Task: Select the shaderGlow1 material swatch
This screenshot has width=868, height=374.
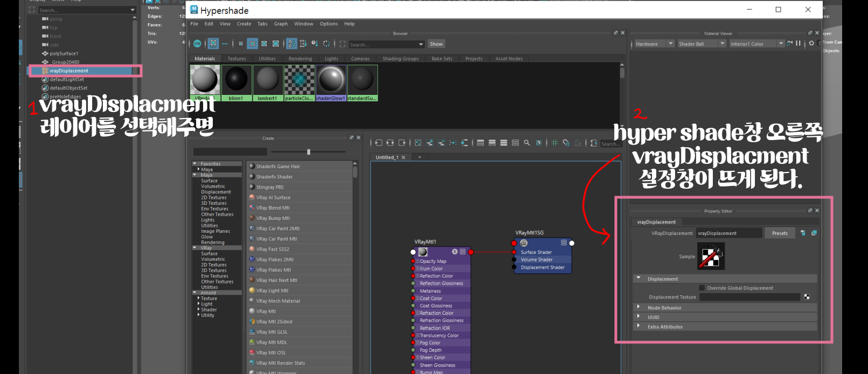Action: (331, 83)
